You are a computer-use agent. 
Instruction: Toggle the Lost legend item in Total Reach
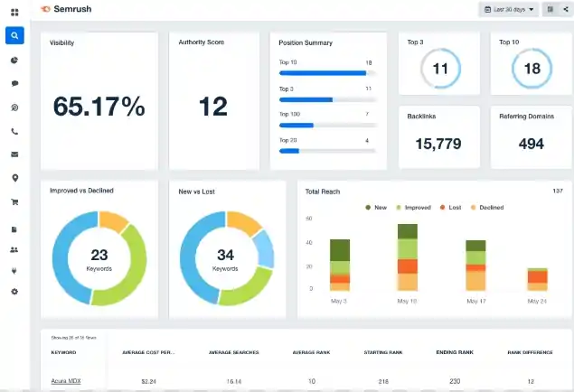(450, 208)
